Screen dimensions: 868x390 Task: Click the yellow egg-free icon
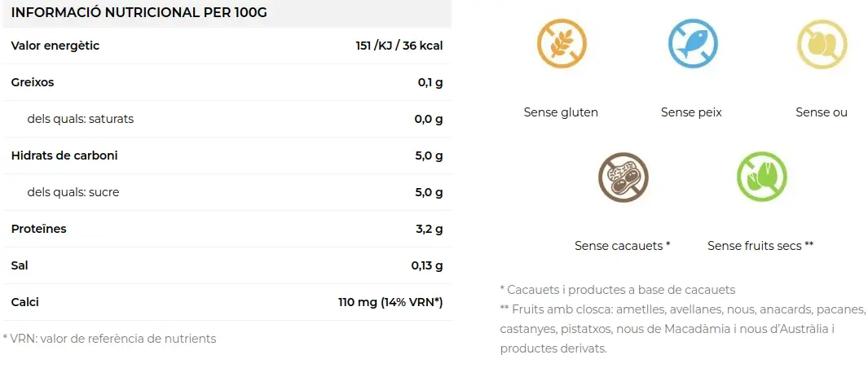coord(822,44)
